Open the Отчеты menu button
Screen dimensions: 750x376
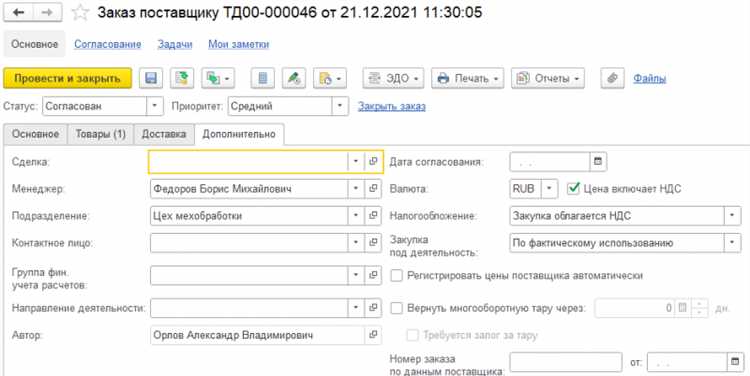548,78
